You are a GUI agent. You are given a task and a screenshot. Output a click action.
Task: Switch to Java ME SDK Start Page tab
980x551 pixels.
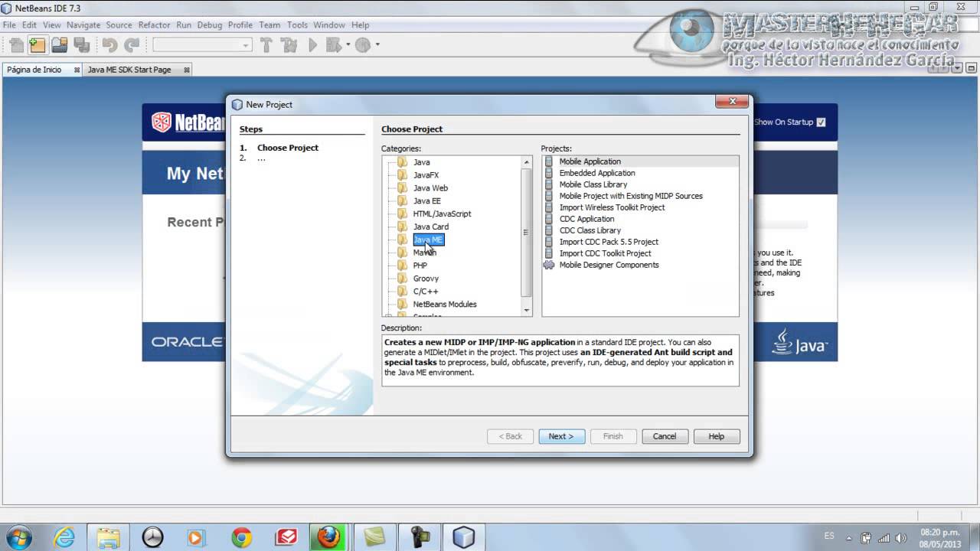point(129,70)
